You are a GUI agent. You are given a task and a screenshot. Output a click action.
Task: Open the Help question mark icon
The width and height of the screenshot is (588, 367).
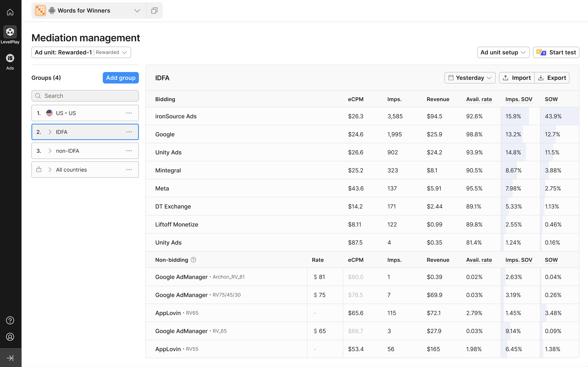coord(10,320)
